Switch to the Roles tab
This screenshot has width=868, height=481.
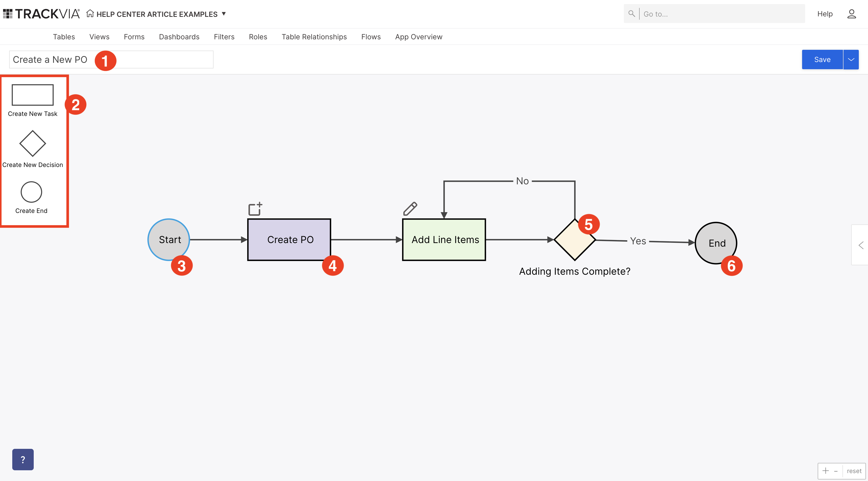click(x=258, y=37)
